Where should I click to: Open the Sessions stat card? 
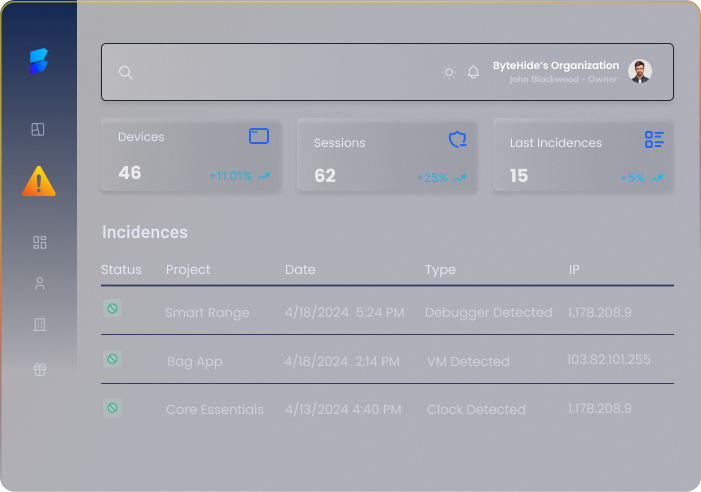[x=387, y=155]
